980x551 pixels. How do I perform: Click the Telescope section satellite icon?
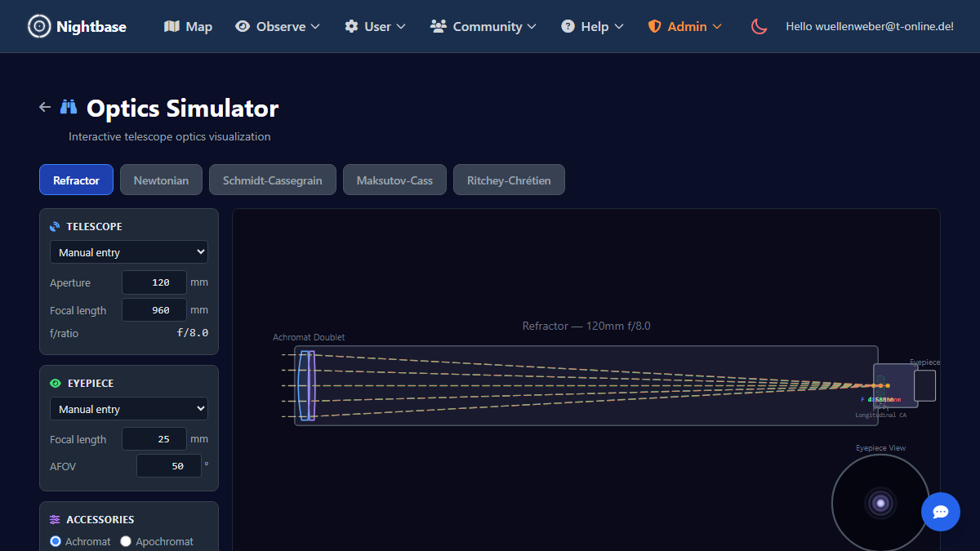tap(55, 227)
